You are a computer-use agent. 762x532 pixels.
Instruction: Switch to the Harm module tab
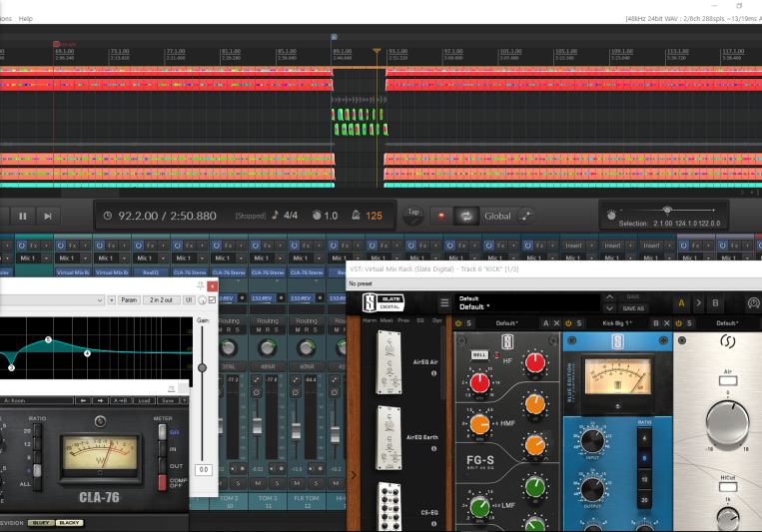(x=370, y=320)
